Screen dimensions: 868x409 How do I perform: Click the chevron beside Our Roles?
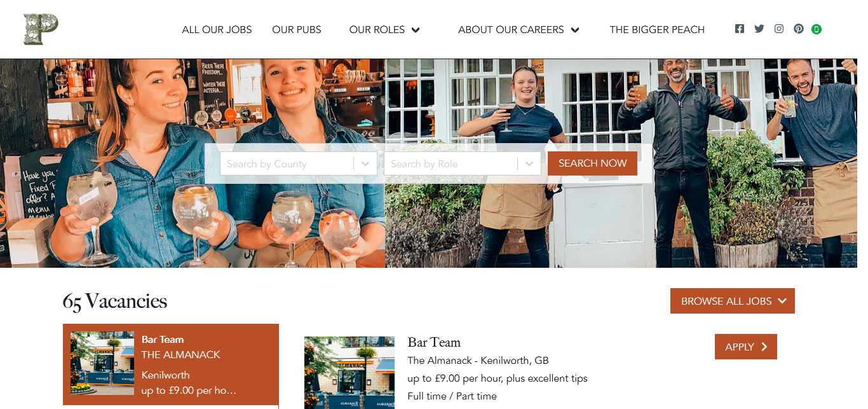point(416,30)
